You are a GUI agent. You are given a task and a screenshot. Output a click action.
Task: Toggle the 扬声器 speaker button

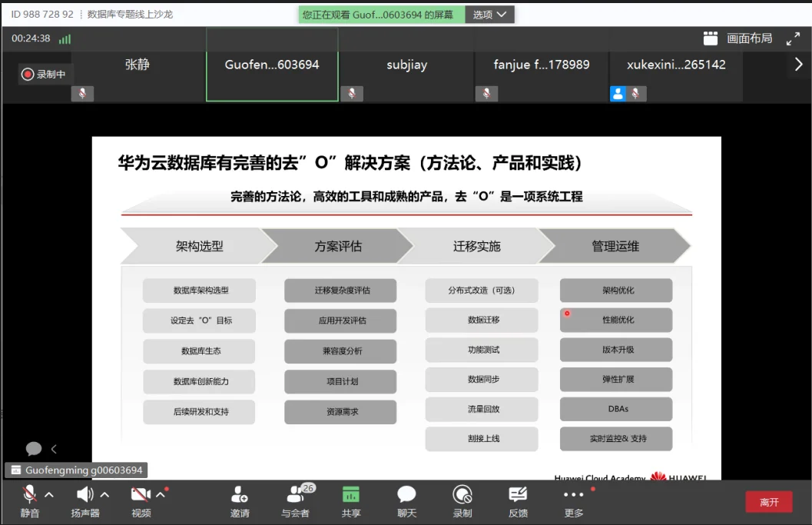pos(85,494)
